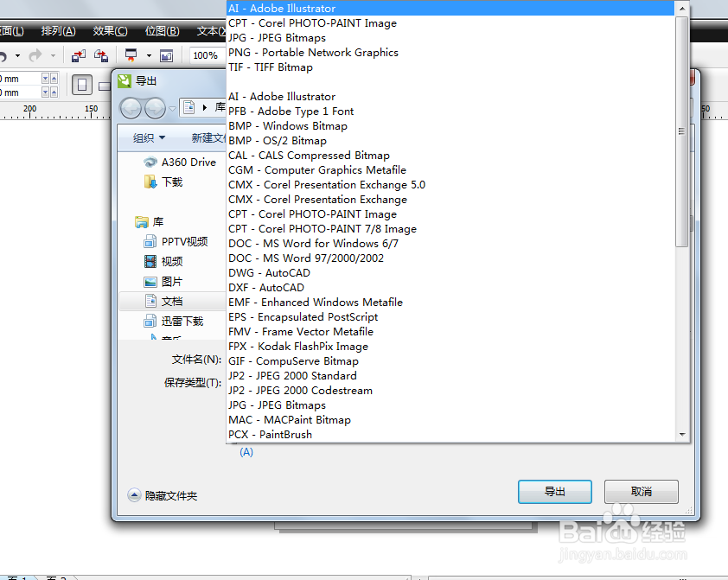The width and height of the screenshot is (728, 580).
Task: Expand the Application launcher dropdown arrow
Action: tap(149, 55)
